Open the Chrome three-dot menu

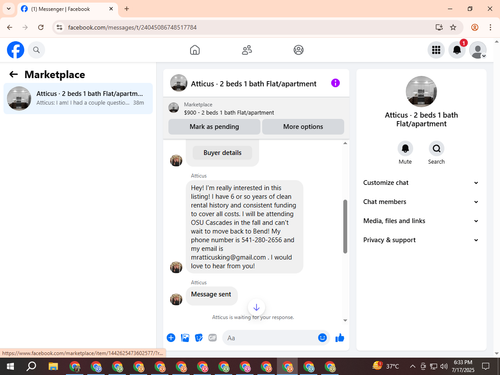(x=490, y=27)
